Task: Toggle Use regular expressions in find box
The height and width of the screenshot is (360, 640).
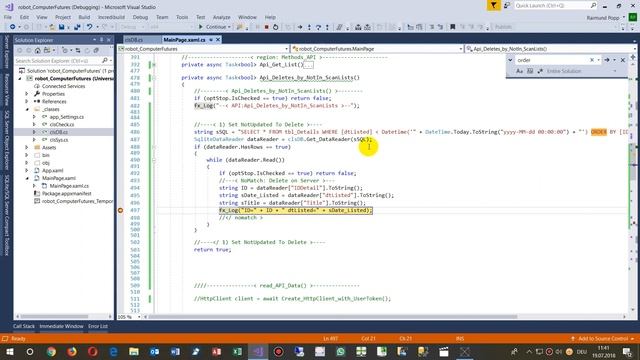Action: [540, 71]
